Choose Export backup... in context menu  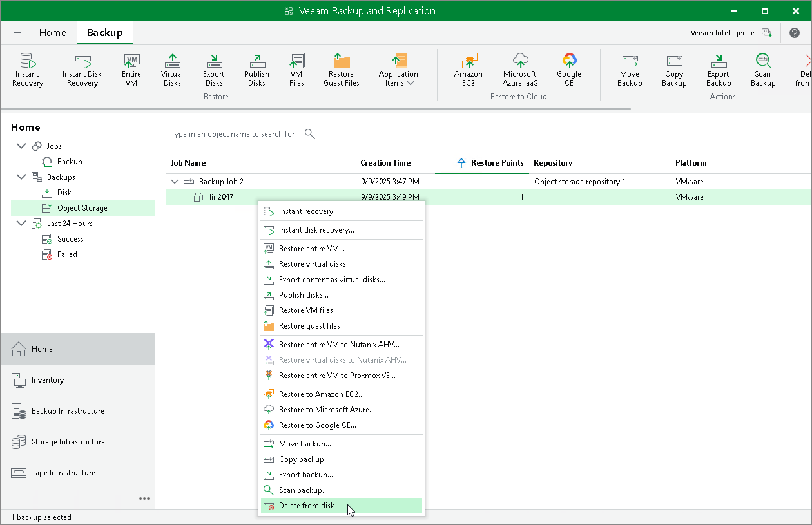[342, 475]
